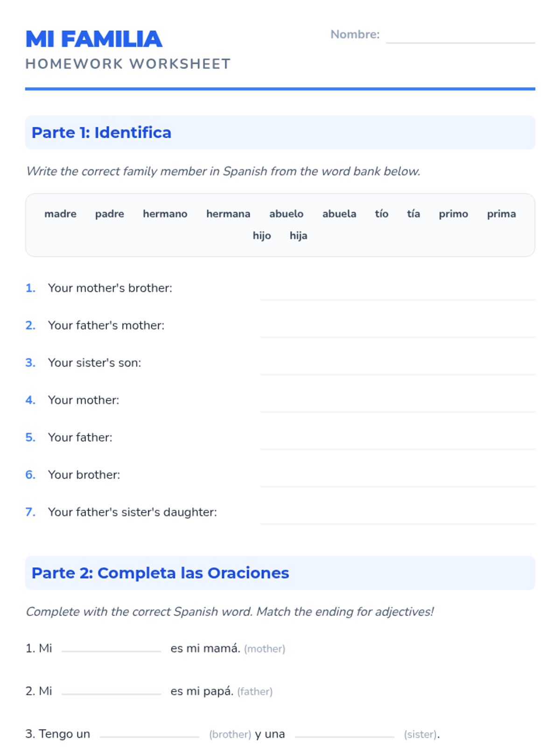Click the word 'hijo' in word bank
The width and height of the screenshot is (560, 747).
click(262, 236)
